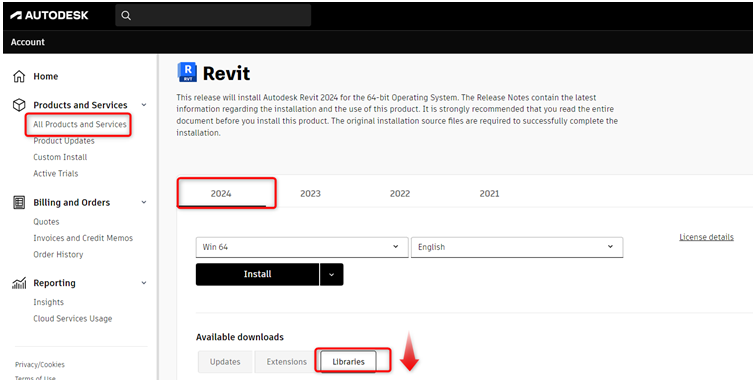Click the Revit page title

pyautogui.click(x=226, y=74)
